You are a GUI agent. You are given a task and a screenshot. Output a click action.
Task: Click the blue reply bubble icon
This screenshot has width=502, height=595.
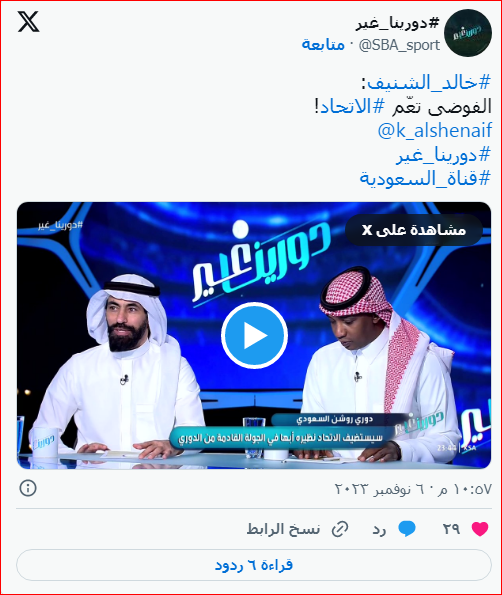click(x=407, y=529)
